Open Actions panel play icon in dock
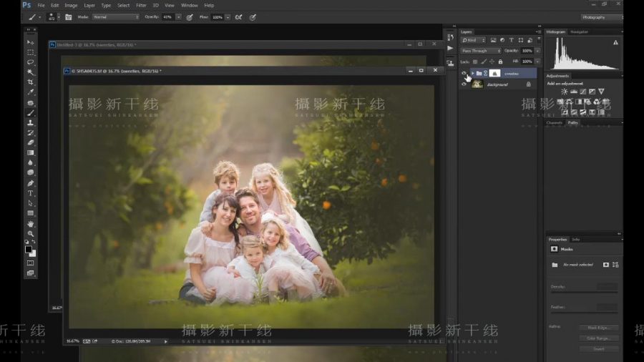 [x=451, y=48]
